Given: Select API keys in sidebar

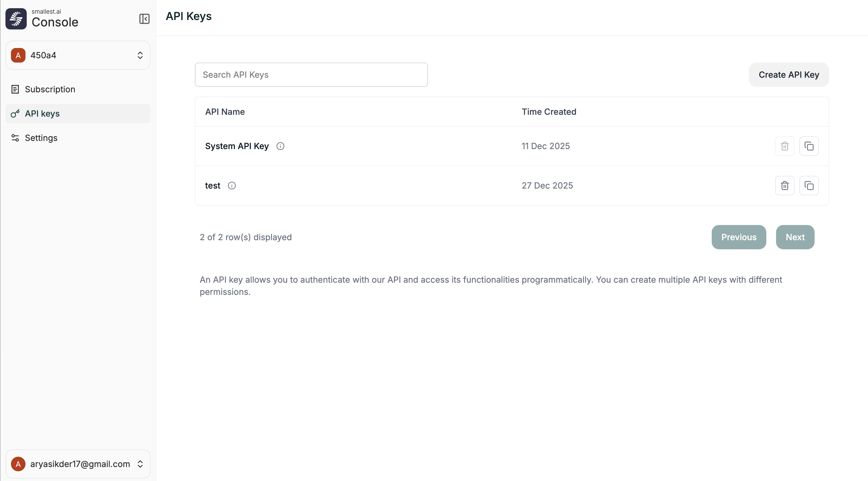Looking at the screenshot, I should coord(42,114).
